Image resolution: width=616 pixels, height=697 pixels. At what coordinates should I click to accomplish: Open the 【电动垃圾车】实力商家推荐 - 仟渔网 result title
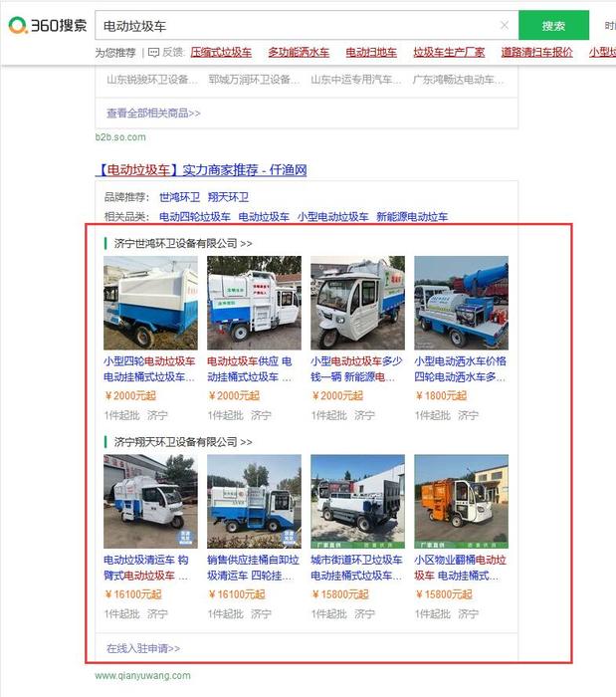[201, 170]
